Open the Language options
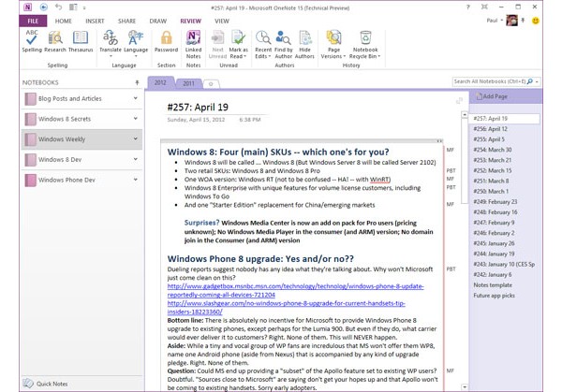562x392 pixels. pyautogui.click(x=136, y=44)
